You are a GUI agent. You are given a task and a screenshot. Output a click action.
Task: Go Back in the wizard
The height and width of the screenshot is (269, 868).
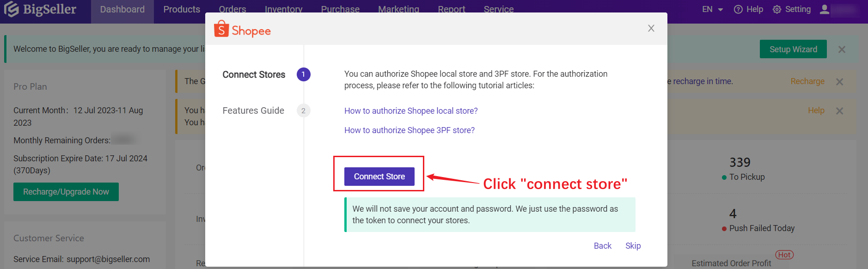[603, 246]
